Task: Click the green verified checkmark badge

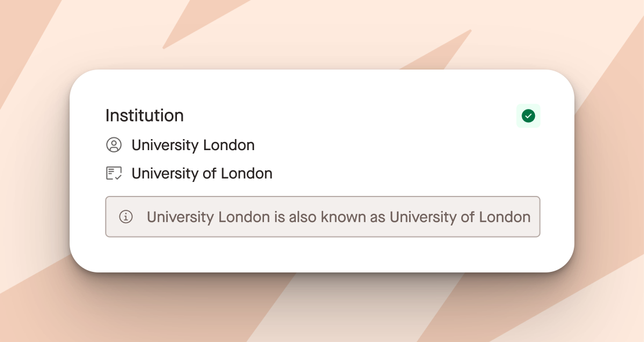Action: click(x=528, y=116)
